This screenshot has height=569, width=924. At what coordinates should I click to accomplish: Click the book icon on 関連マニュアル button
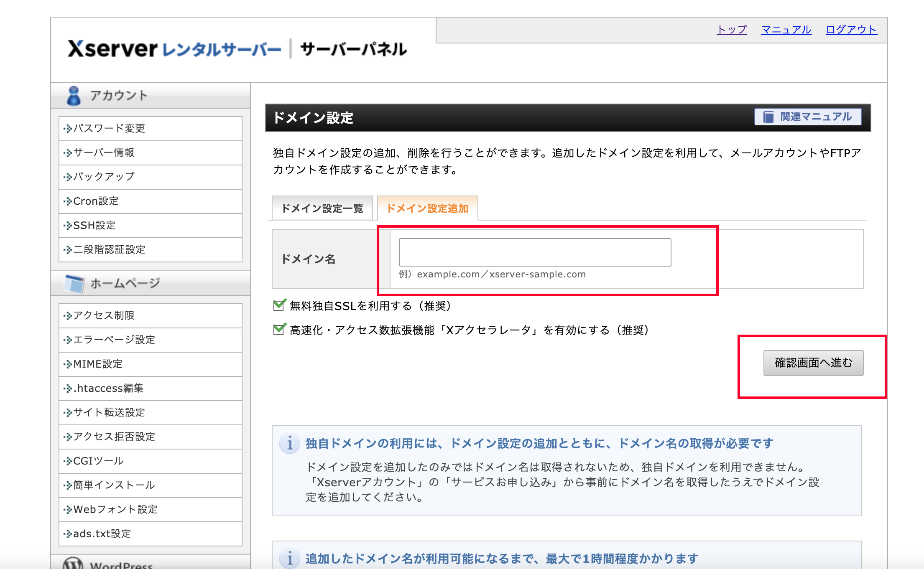pos(768,117)
